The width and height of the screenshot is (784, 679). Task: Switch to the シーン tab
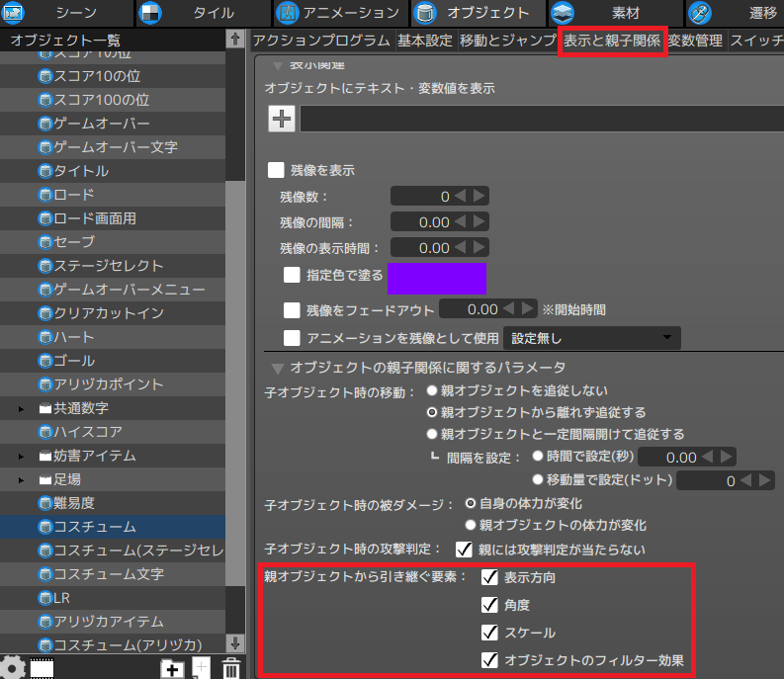pos(66,13)
